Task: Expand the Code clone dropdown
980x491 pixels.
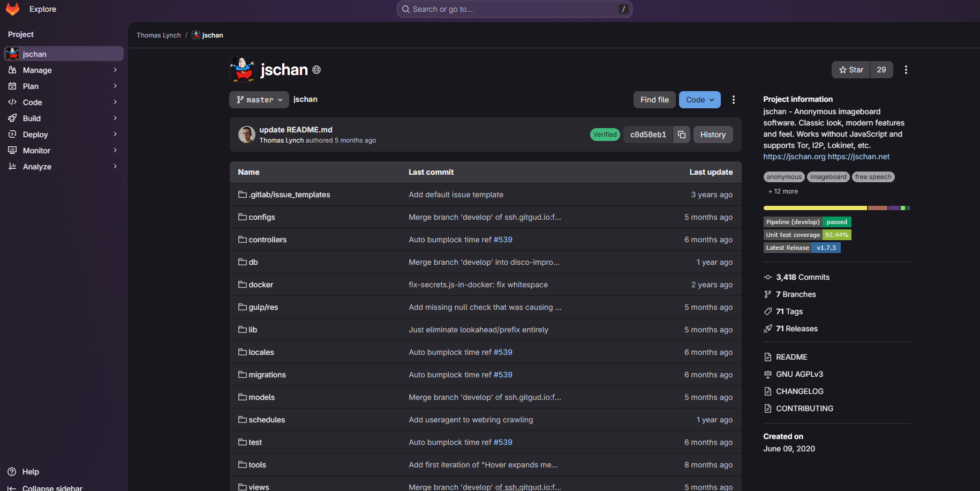Action: (699, 100)
